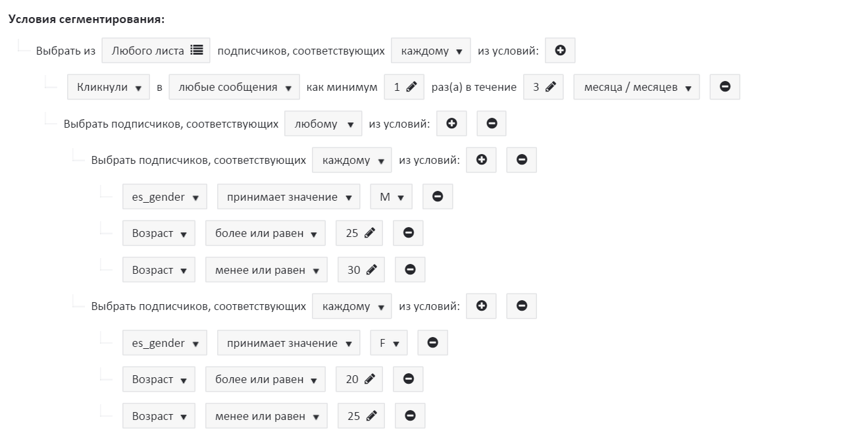Image resolution: width=868 pixels, height=443 pixels.
Task: Open the 'любому' match-type dropdown
Action: click(323, 124)
